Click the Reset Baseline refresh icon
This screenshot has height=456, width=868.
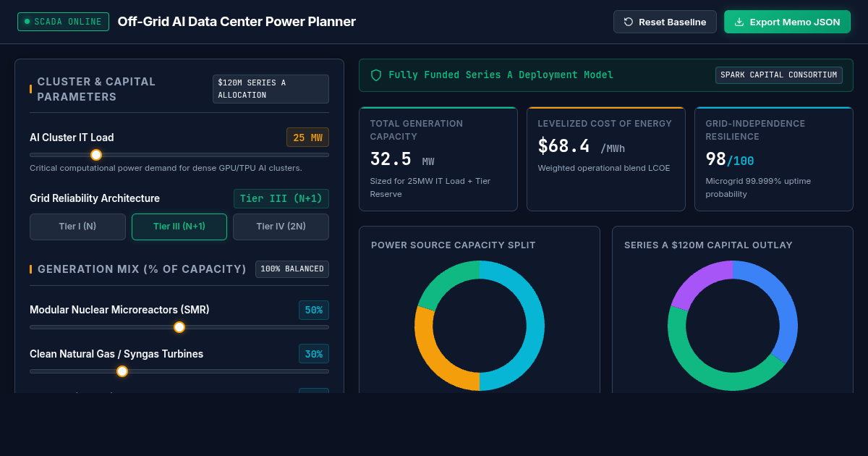(x=629, y=22)
